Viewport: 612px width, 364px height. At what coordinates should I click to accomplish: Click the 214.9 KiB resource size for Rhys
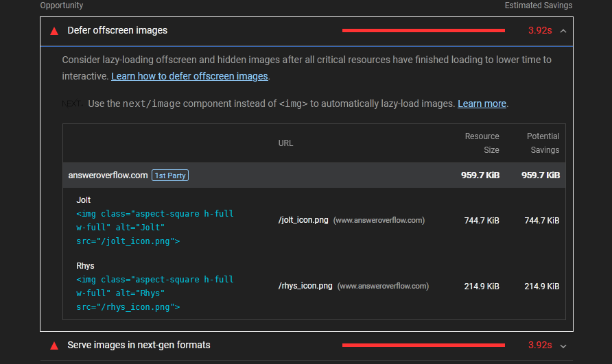482,287
